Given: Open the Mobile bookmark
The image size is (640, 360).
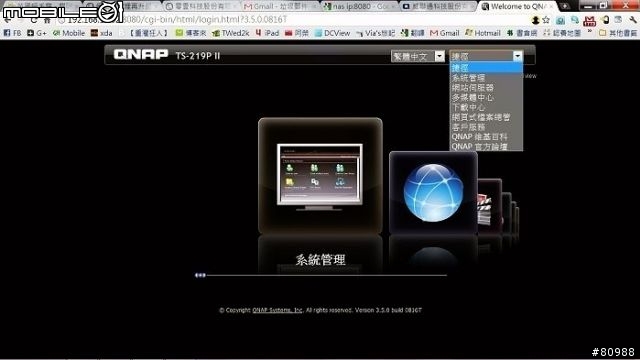Looking at the screenshot, I should click(69, 33).
